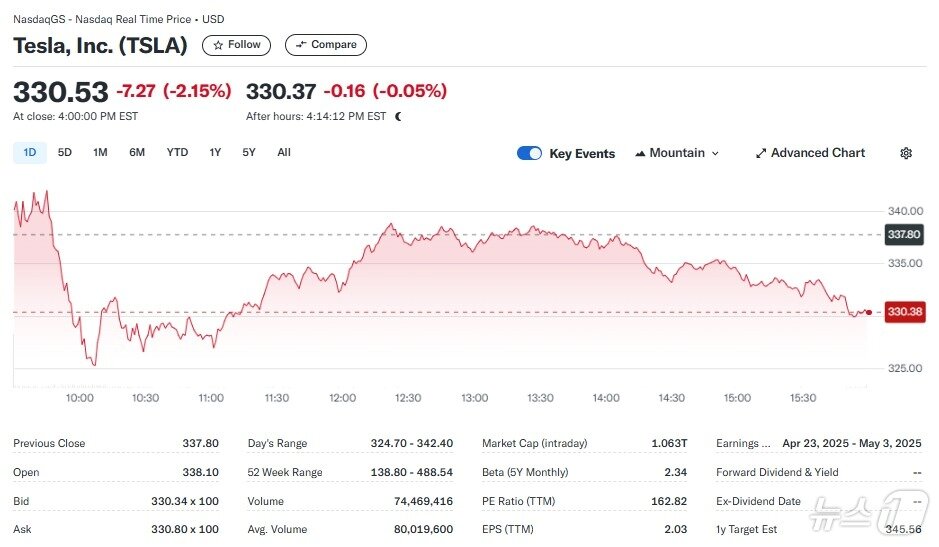Click the star icon on the Follow button
The height and width of the screenshot is (547, 939).
[x=217, y=45]
